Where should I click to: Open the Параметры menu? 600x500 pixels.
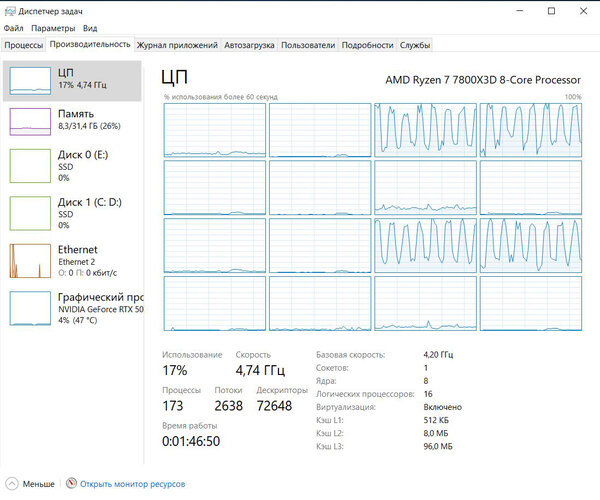(53, 28)
